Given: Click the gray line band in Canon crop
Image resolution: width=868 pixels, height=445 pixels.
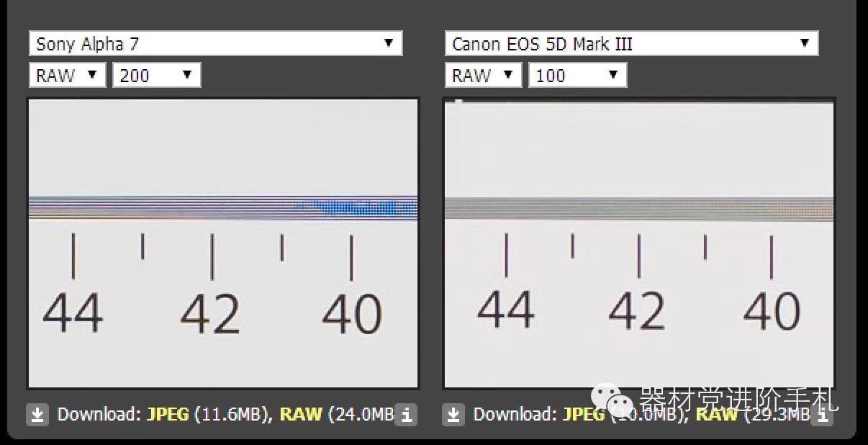Looking at the screenshot, I should pos(638,207).
